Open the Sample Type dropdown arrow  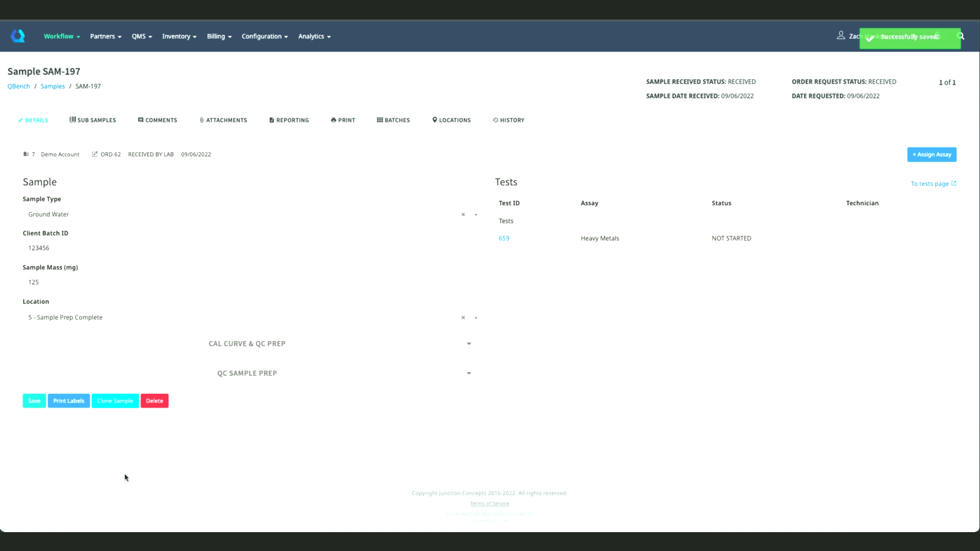pos(476,215)
